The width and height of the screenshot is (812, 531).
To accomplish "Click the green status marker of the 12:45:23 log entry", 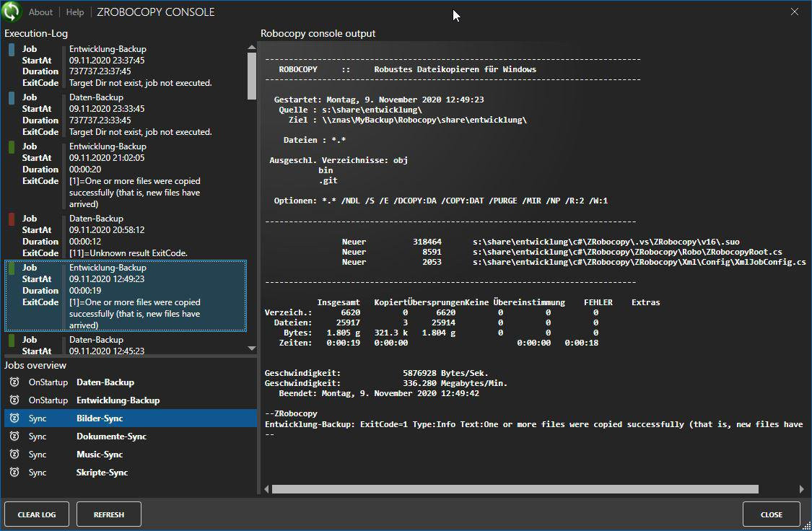I will coord(12,340).
